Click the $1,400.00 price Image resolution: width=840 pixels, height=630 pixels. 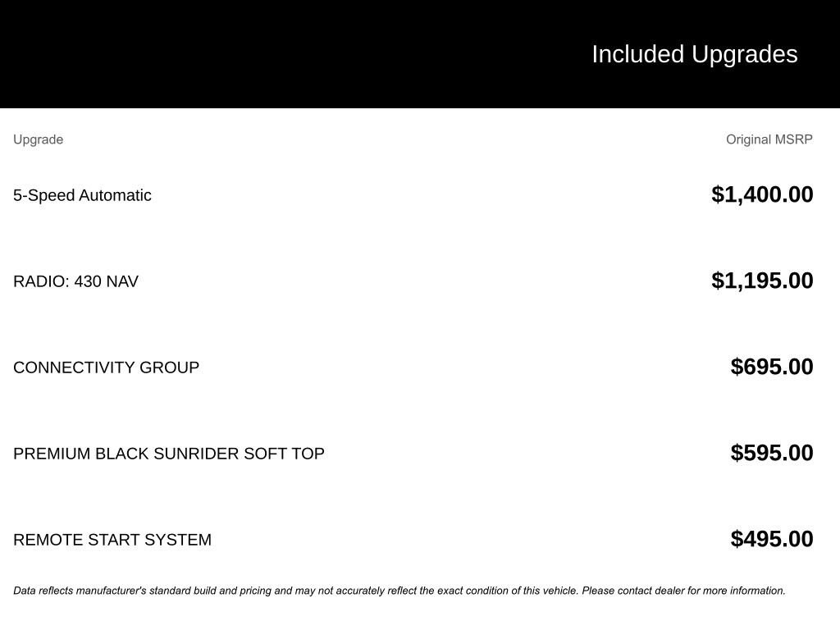pos(762,194)
